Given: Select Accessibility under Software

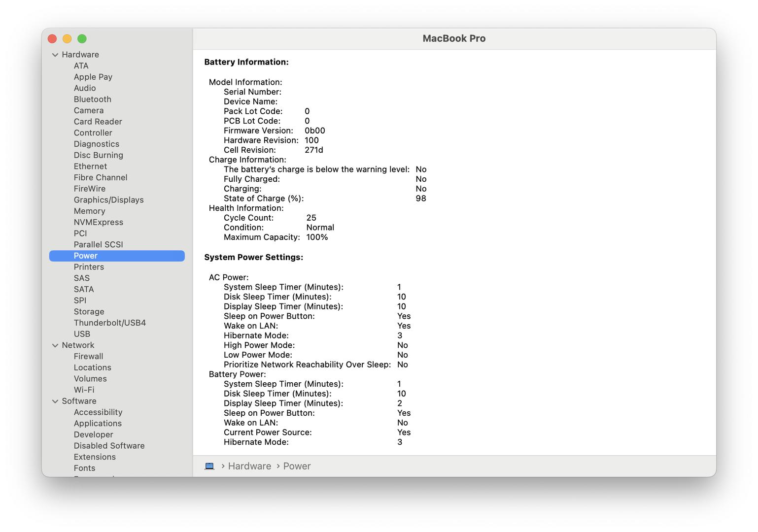Looking at the screenshot, I should point(98,412).
